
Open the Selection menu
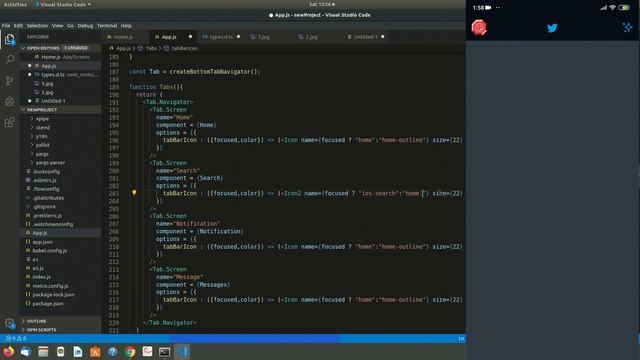tap(37, 25)
